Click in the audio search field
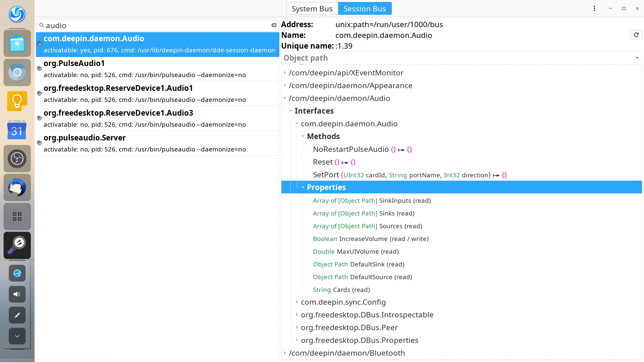This screenshot has height=362, width=644. click(x=158, y=25)
